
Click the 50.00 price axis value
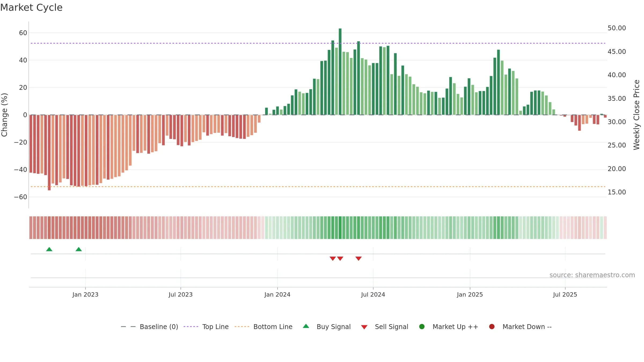tap(617, 28)
